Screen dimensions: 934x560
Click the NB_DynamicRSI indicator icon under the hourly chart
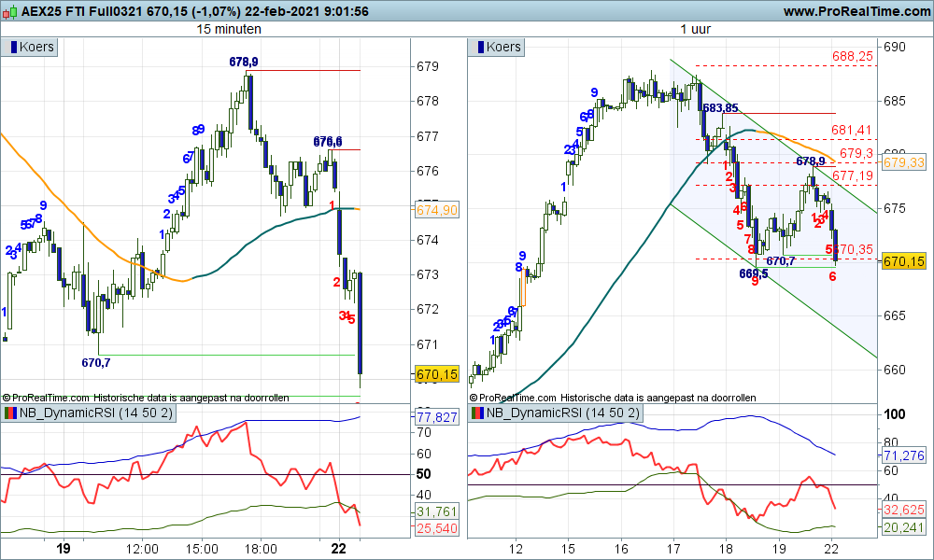click(x=477, y=413)
